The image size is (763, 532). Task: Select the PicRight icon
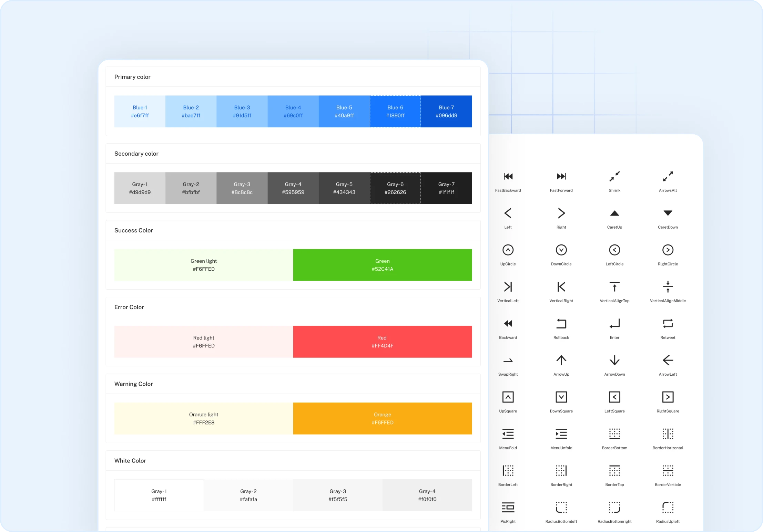[508, 508]
